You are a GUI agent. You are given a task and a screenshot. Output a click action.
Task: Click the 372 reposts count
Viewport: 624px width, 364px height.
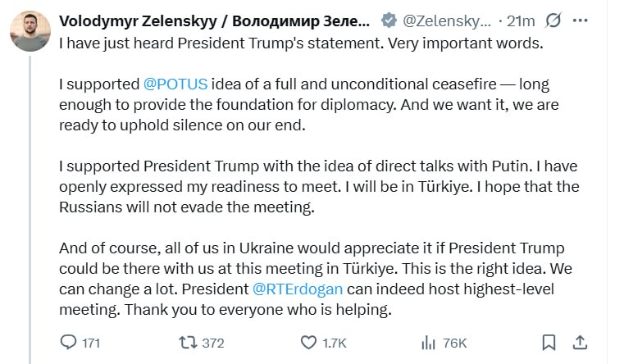(213, 343)
